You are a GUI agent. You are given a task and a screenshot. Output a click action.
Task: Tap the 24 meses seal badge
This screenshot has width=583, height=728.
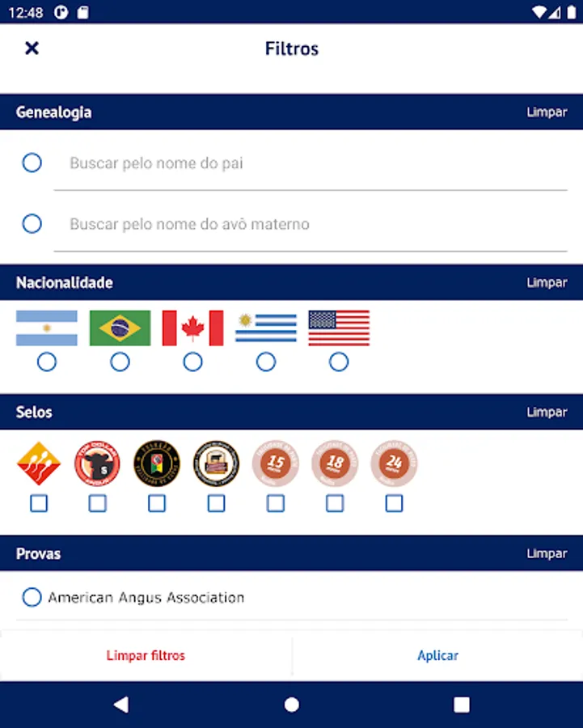coord(394,463)
